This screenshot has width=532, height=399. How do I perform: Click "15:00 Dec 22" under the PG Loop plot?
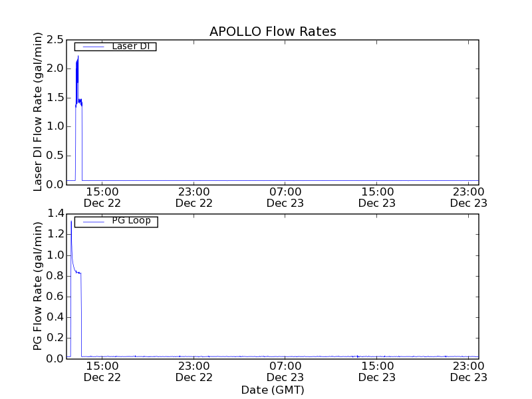(102, 372)
